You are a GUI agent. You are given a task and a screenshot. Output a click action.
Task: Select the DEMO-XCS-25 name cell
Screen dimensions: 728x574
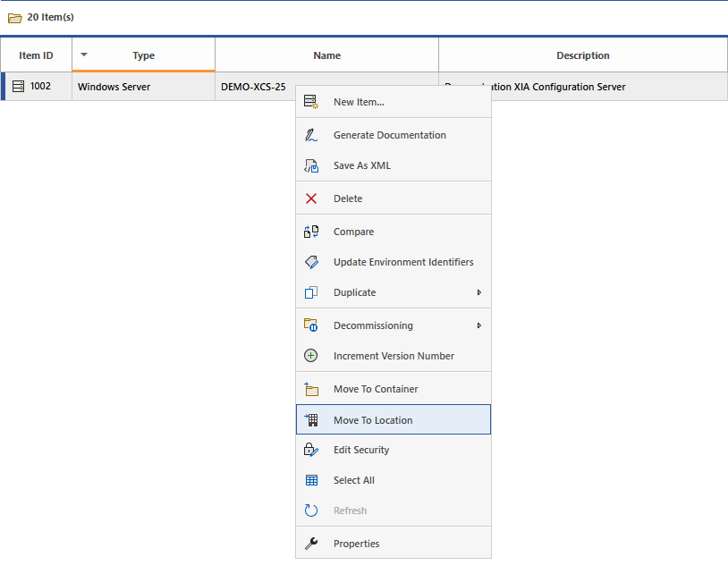click(254, 87)
